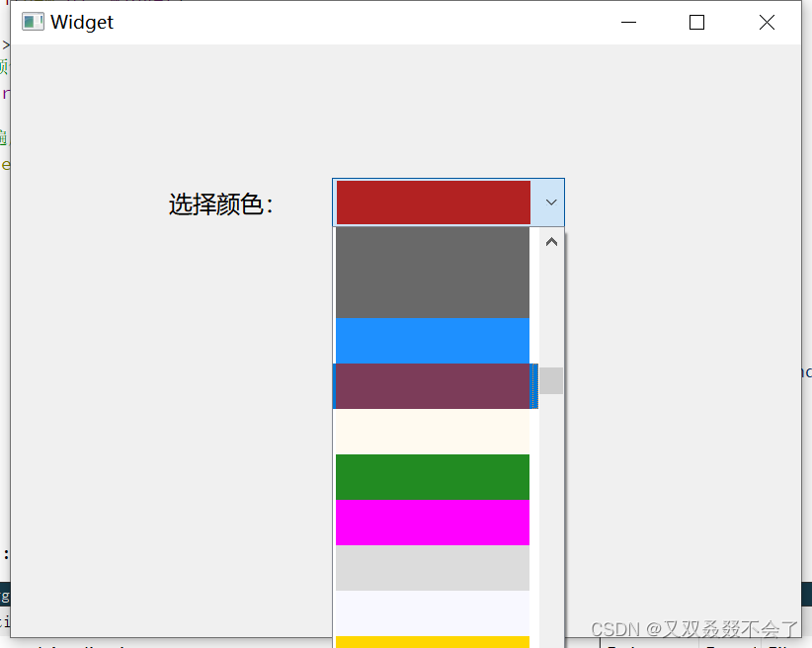
Task: Select the cream white color item
Action: point(433,432)
